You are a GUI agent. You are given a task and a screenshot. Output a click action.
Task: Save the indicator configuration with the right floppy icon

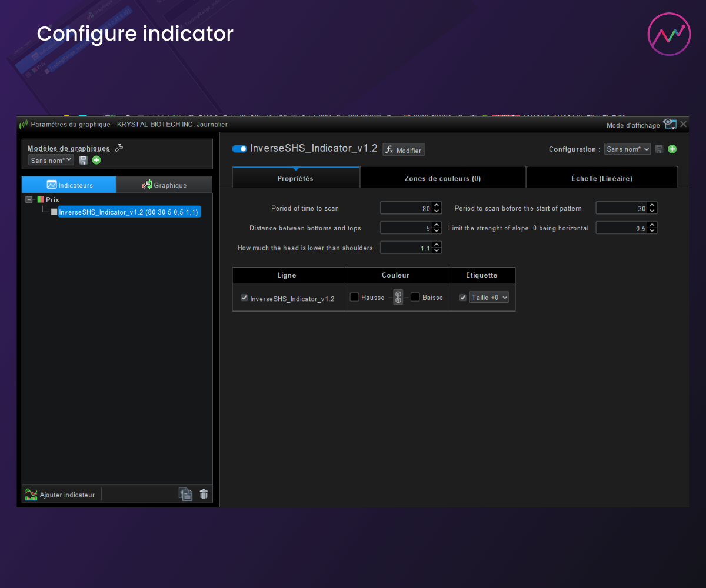click(659, 149)
